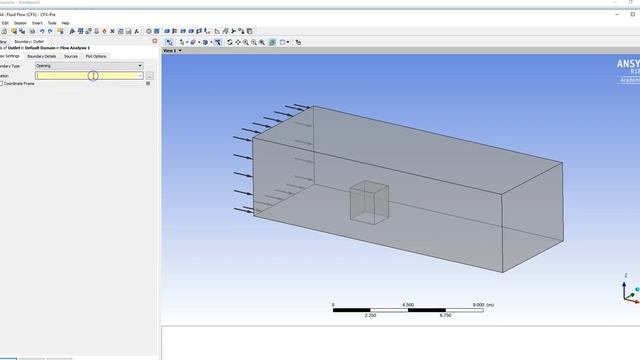Open the viewport layout dropdown arrow
640x360 pixels.
tap(288, 42)
